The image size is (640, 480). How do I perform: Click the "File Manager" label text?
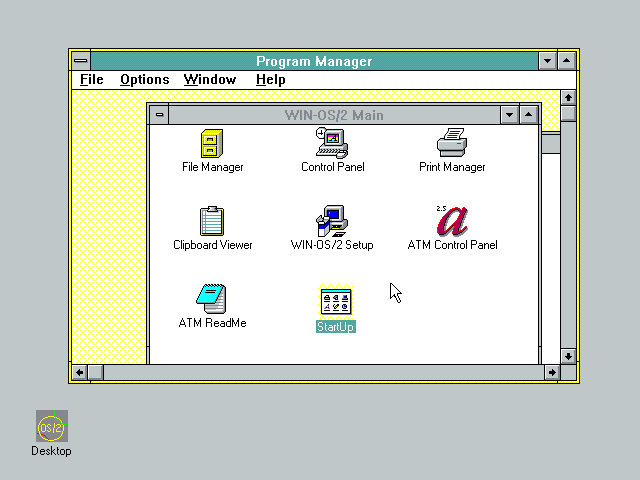[x=212, y=167]
